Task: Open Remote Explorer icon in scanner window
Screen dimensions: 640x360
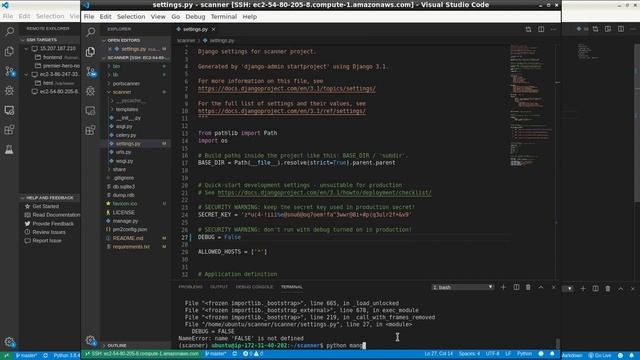Action: (x=91, y=111)
